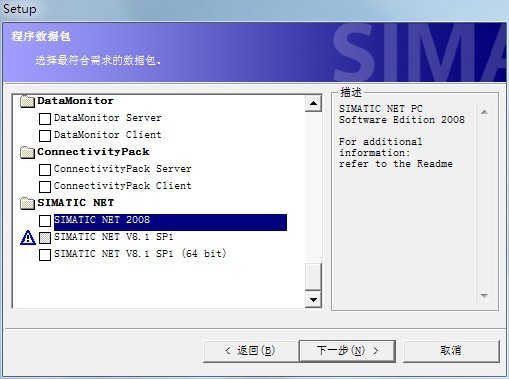Select the highlighted SIMATIC NET 2008 row
Viewport: 509px width, 379px height.
(170, 222)
